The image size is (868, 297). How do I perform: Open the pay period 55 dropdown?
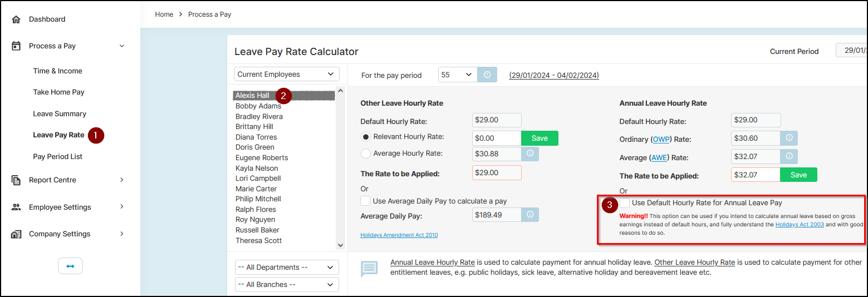click(458, 75)
